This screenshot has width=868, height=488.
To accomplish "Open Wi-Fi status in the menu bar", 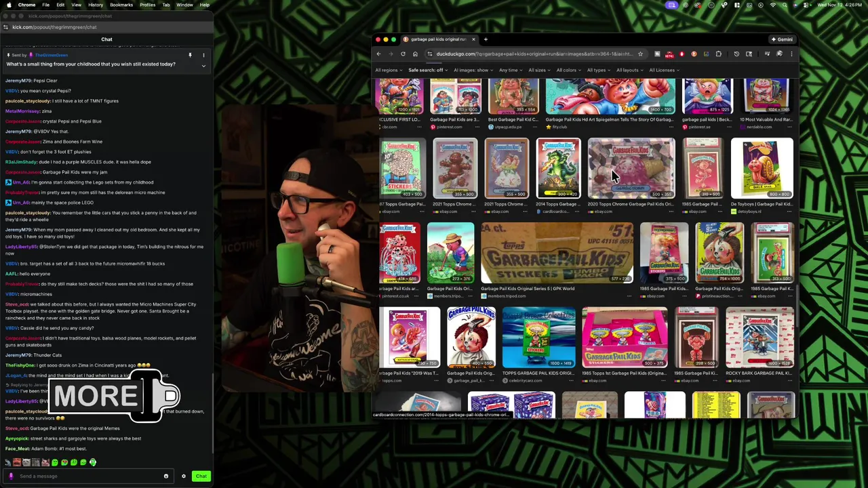I will click(x=772, y=5).
